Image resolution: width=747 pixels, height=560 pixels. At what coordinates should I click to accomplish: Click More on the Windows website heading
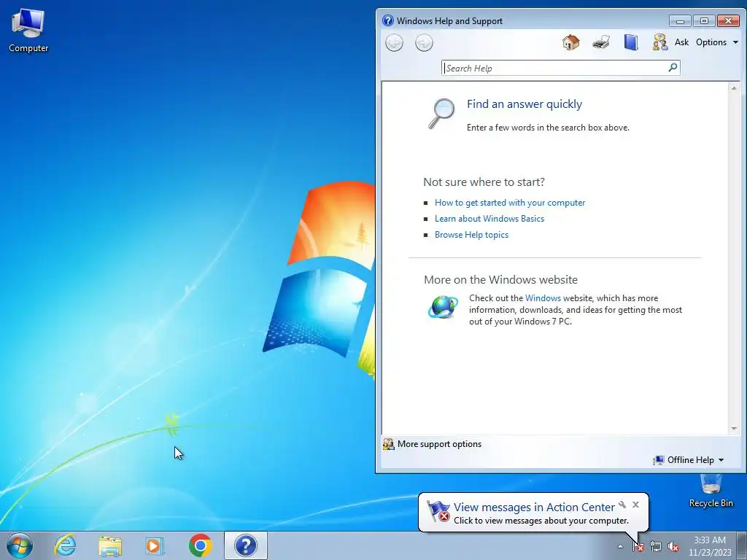coord(500,279)
